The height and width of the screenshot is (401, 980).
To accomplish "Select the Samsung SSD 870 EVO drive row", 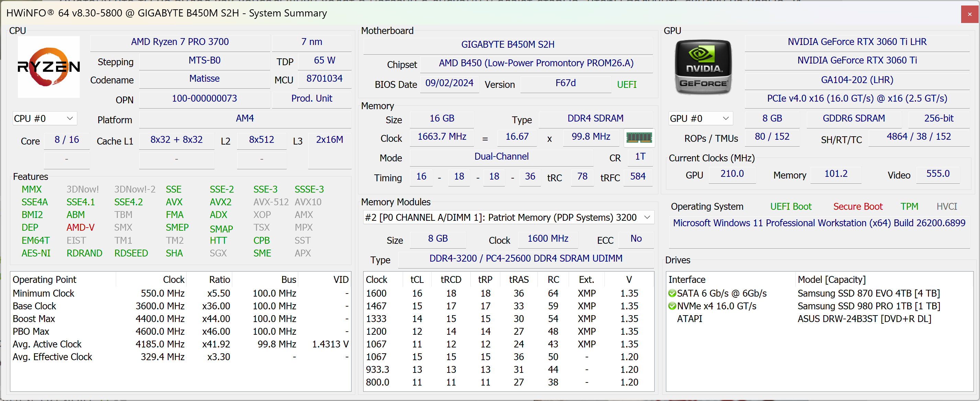I will (868, 294).
